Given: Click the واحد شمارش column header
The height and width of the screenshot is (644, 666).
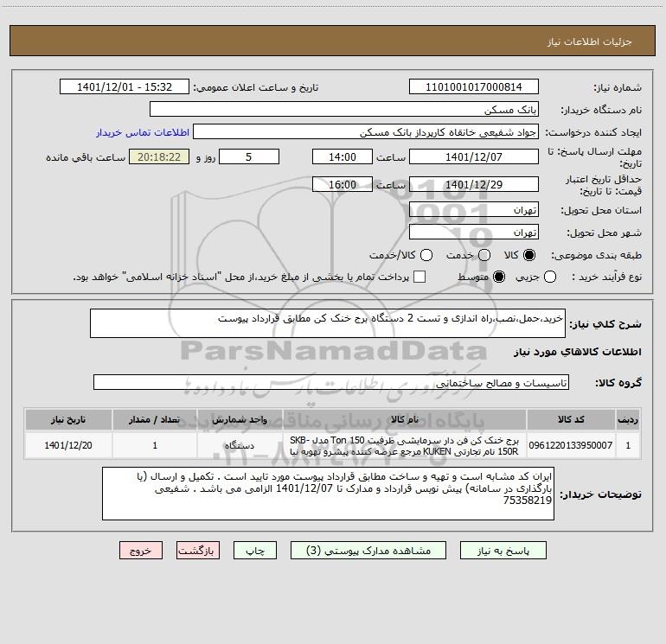Looking at the screenshot, I should point(240,419).
